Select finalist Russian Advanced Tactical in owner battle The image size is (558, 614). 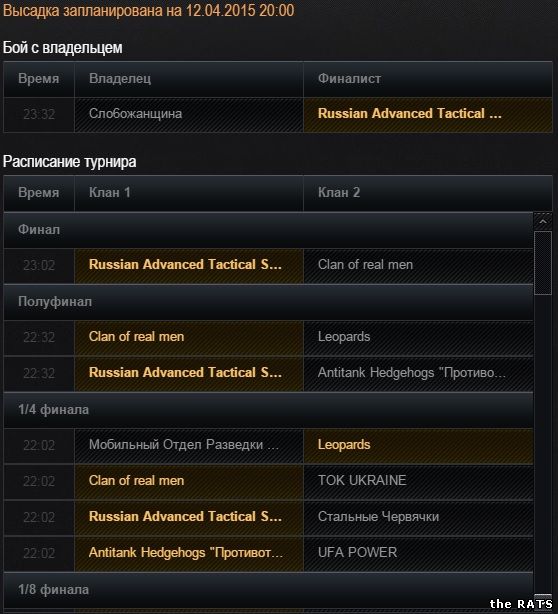(428, 114)
